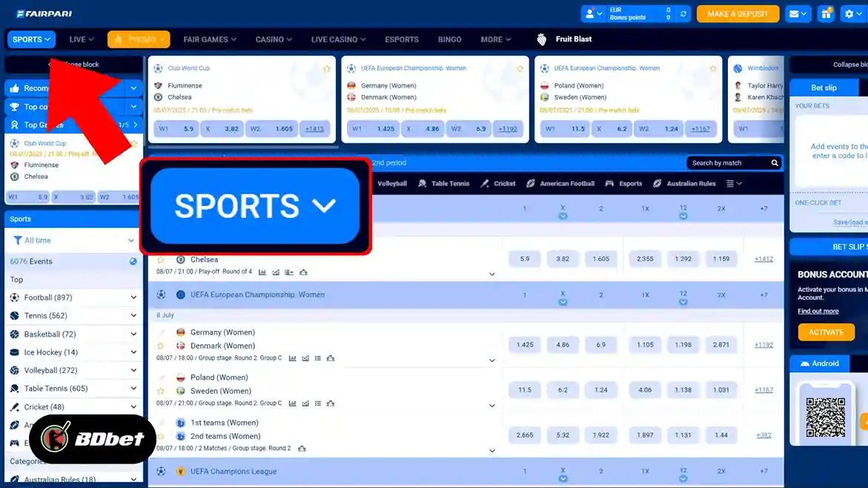This screenshot has width=868, height=488.
Task: Open odds movement icon for Chelsea match
Action: pyautogui.click(x=276, y=272)
